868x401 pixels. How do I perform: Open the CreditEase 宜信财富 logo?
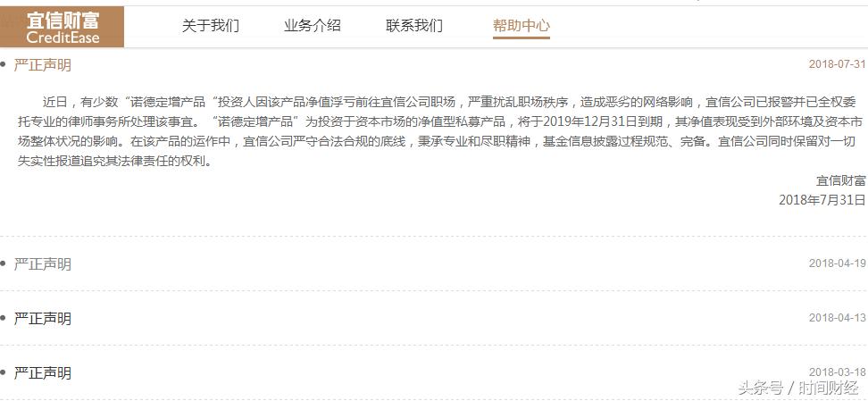pyautogui.click(x=62, y=27)
